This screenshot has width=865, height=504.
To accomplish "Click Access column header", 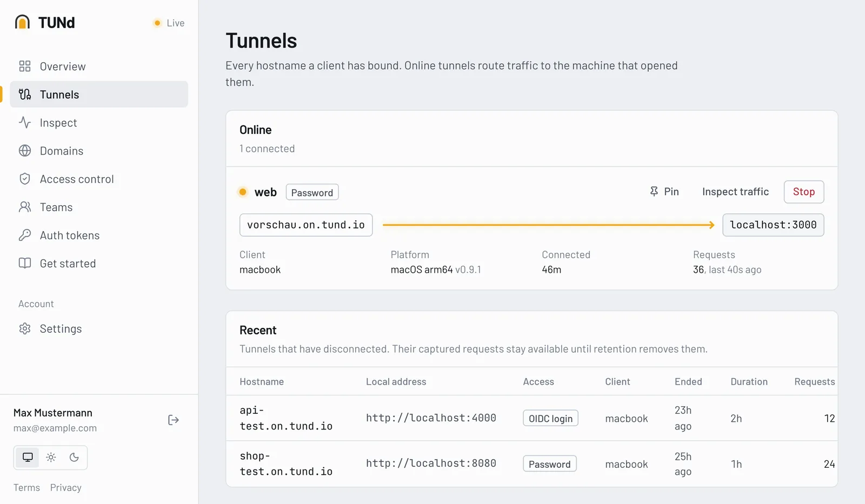I will coord(538,381).
